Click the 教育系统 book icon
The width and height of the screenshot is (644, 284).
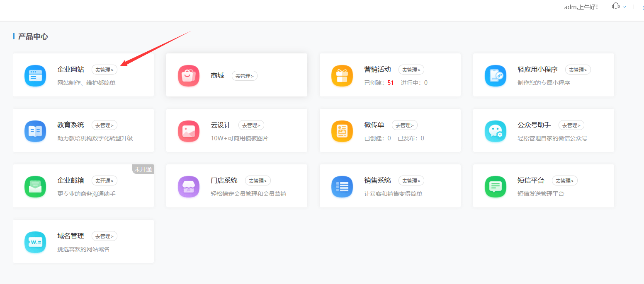tap(35, 131)
